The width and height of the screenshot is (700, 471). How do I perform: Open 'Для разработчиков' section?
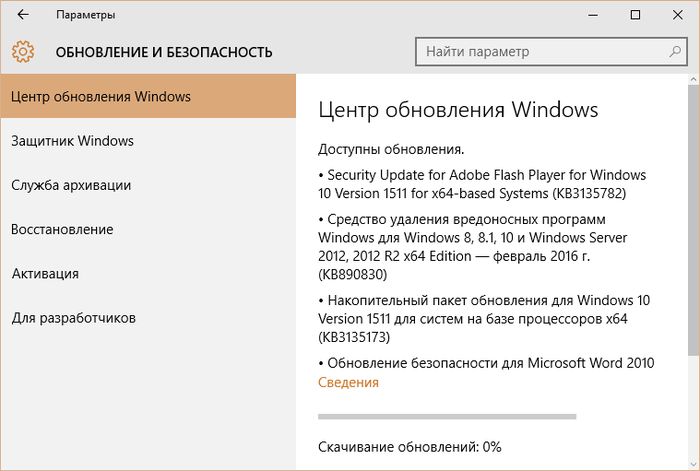(x=74, y=318)
